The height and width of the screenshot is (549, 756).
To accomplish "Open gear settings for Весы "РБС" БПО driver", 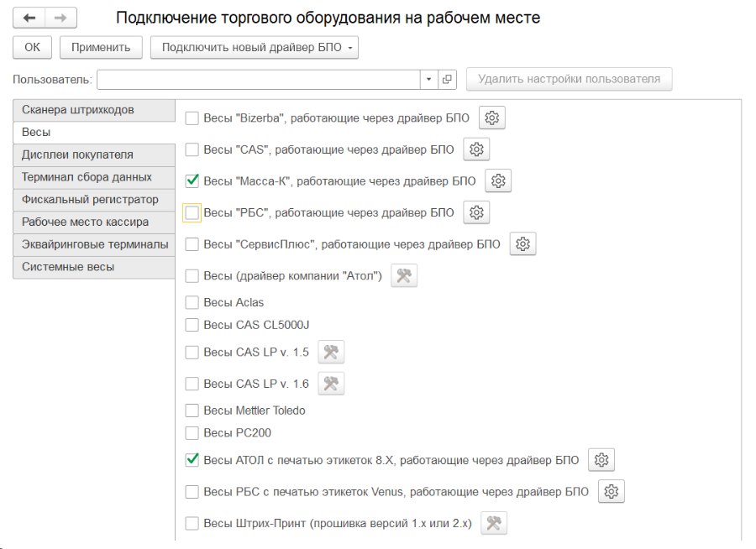I will [476, 212].
